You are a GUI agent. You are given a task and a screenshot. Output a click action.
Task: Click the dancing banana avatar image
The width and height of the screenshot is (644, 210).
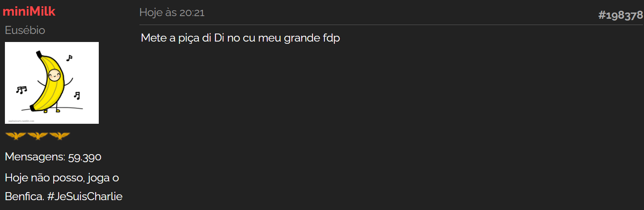52,83
